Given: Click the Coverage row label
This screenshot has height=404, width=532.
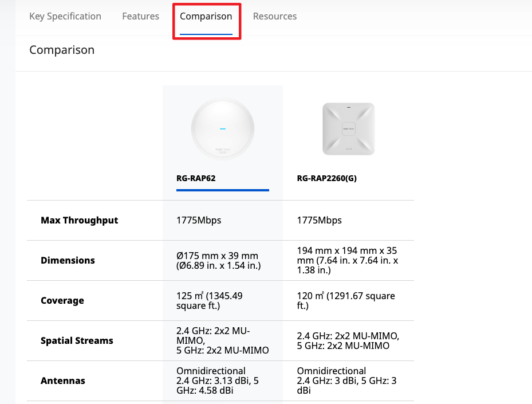Looking at the screenshot, I should tap(62, 301).
